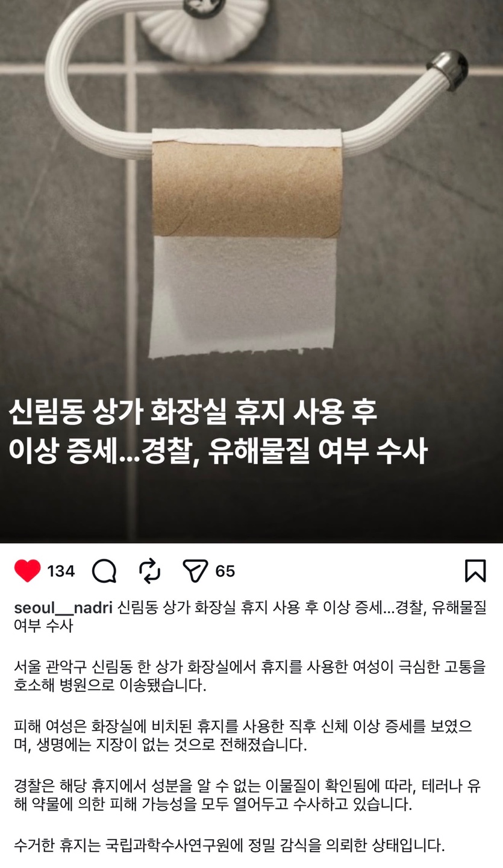Tap the brown cardboard tube in the photo
Screen dimensions: 503x868
pos(246,189)
